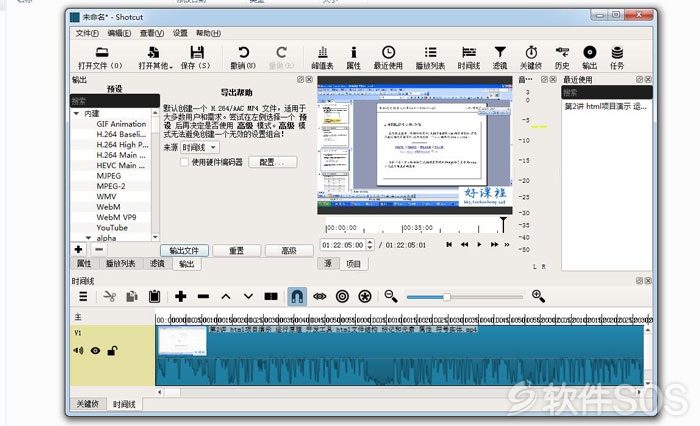700x426 pixels.
Task: Collapse the 内建 presets tree node
Action: tap(76, 114)
